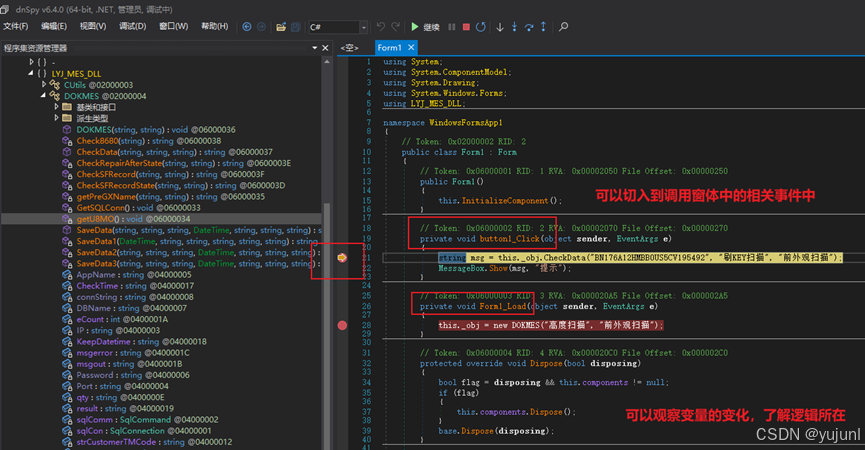This screenshot has width=865, height=450.
Task: Click the Password field icon
Action: tap(67, 375)
